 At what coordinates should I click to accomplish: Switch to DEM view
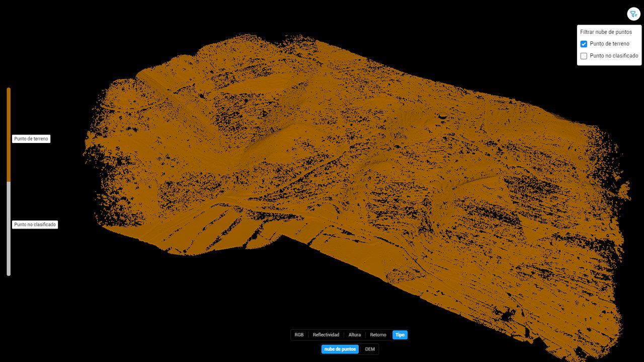point(370,349)
